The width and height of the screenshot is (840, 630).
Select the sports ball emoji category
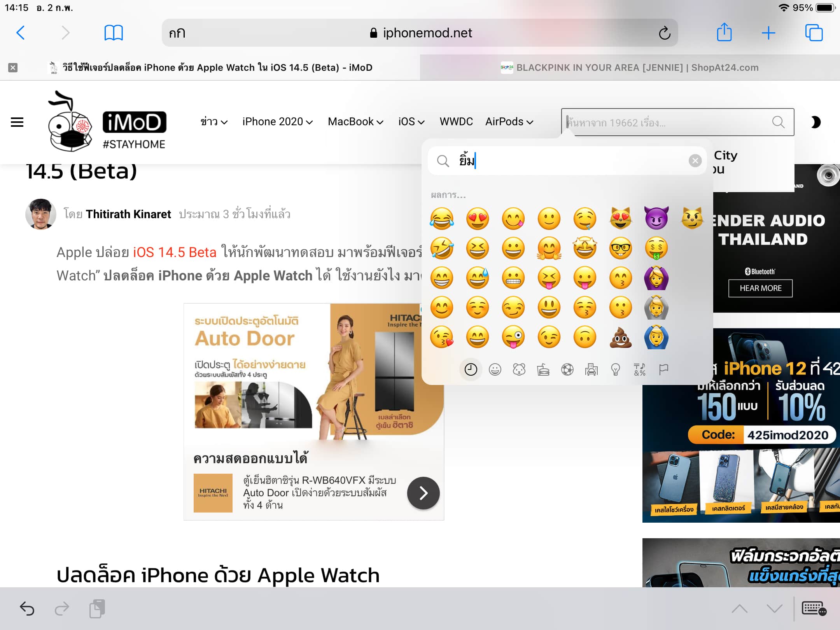[567, 369]
